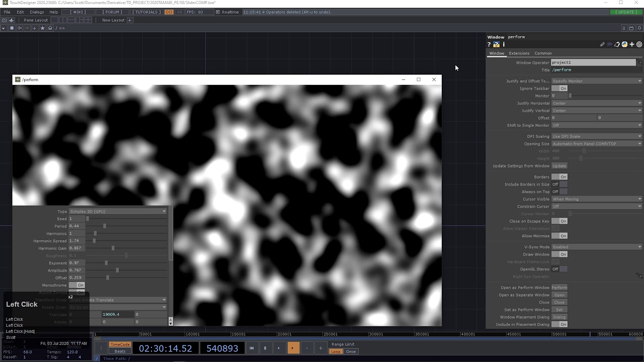The width and height of the screenshot is (644, 362).
Task: Click maximize pane icon at top right
Action: (632, 28)
